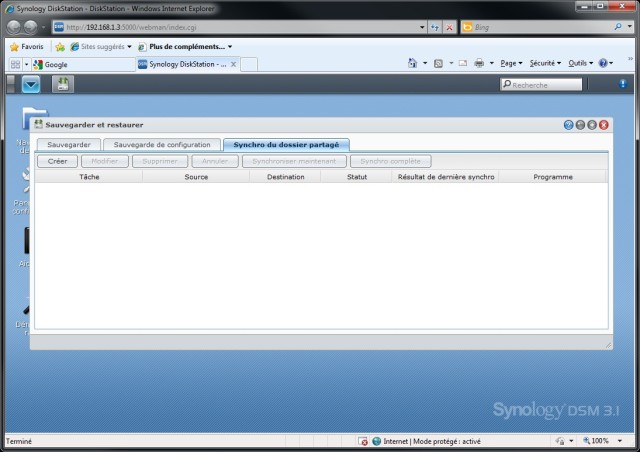Click the red stop loading icon
The width and height of the screenshot is (640, 452).
449,27
